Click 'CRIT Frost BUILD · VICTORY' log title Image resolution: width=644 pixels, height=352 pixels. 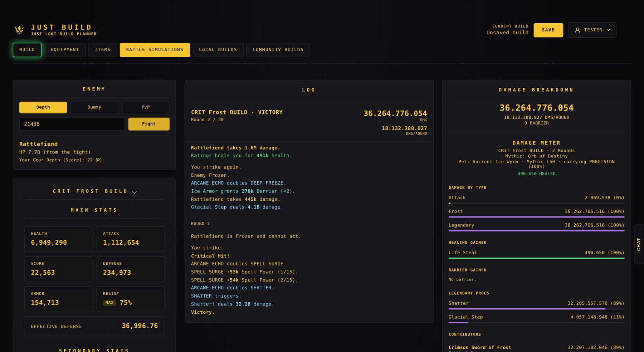(x=237, y=112)
